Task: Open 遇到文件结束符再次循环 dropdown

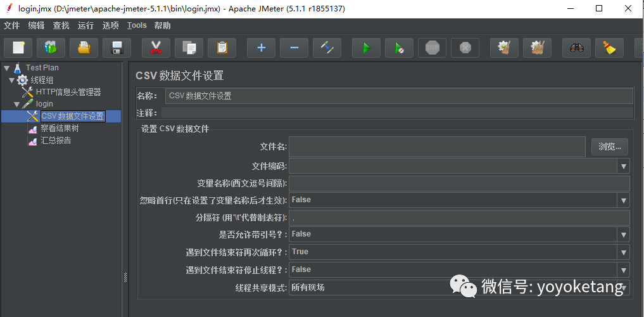Action: [x=624, y=252]
